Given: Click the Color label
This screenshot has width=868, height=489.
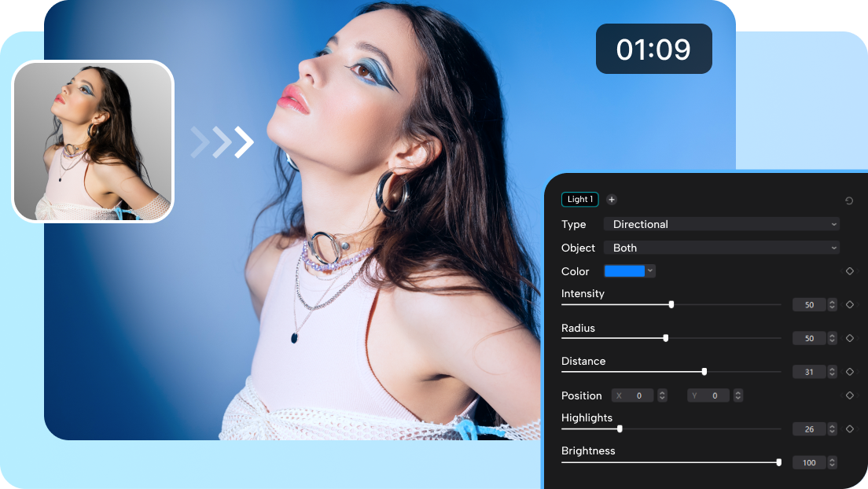Looking at the screenshot, I should 576,271.
